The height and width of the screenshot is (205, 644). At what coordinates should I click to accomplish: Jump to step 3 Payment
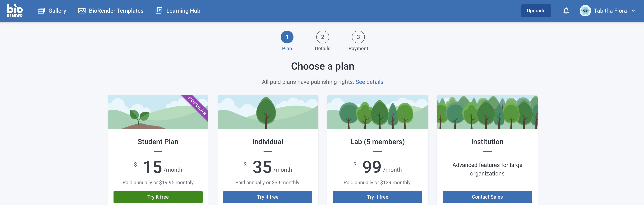(x=358, y=37)
